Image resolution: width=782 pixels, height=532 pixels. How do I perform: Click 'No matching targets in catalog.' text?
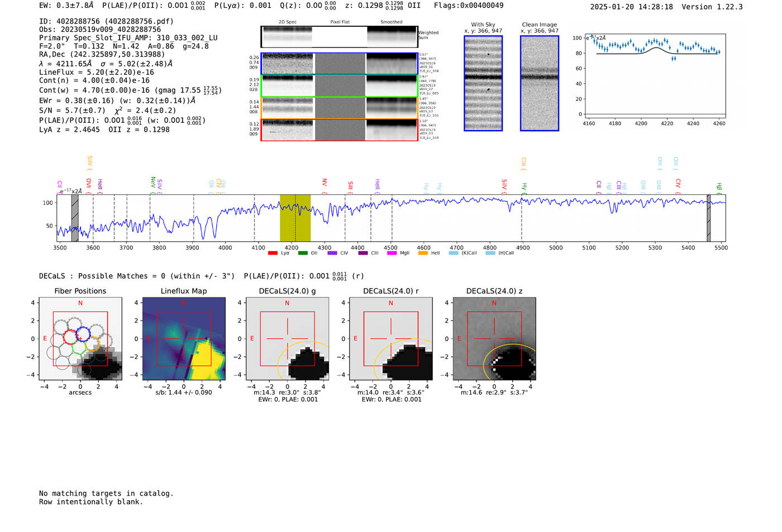pyautogui.click(x=106, y=493)
